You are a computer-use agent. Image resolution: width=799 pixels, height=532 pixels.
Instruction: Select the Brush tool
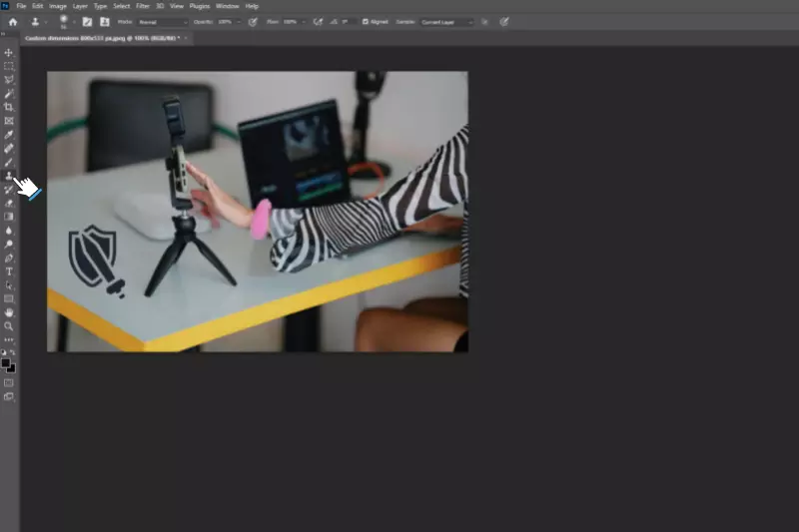coord(9,163)
